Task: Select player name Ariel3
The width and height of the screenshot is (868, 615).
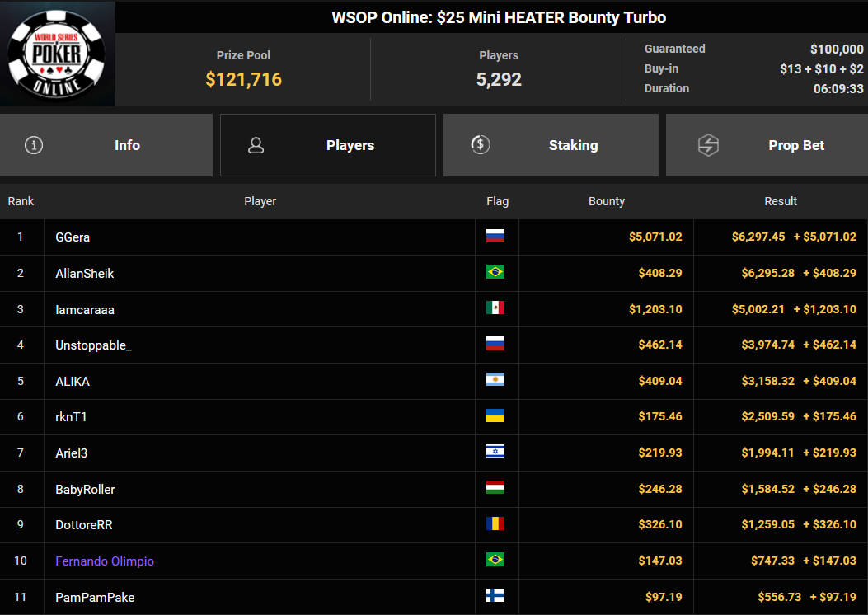Action: 72,453
